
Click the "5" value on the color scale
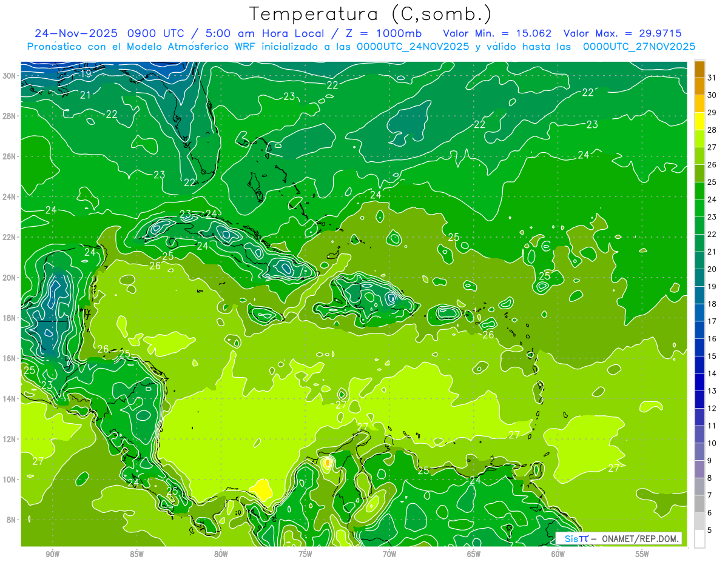click(710, 530)
